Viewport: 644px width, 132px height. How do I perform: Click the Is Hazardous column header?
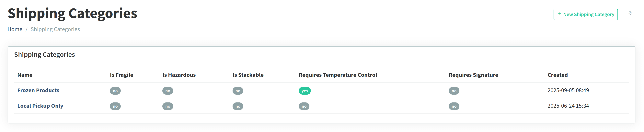pos(179,75)
